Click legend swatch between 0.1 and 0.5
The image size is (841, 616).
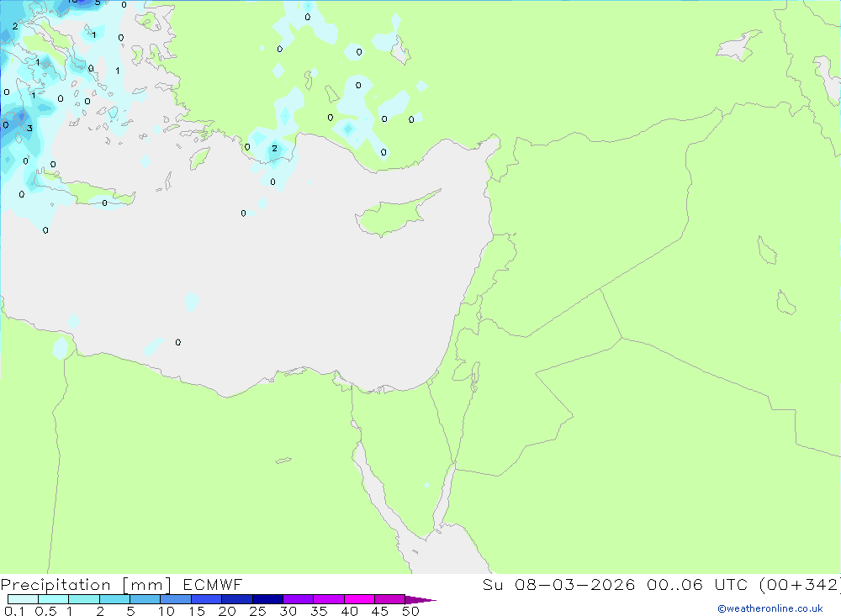tap(23, 599)
